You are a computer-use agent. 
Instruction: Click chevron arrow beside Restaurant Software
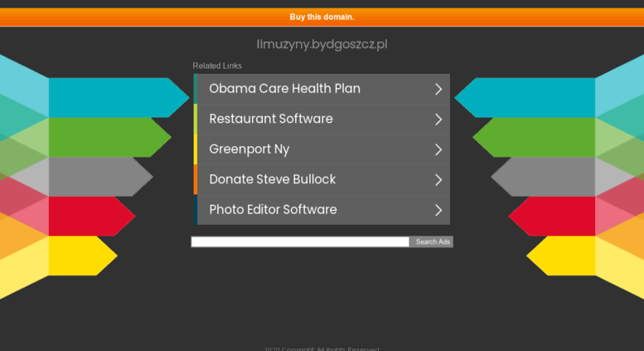(438, 119)
